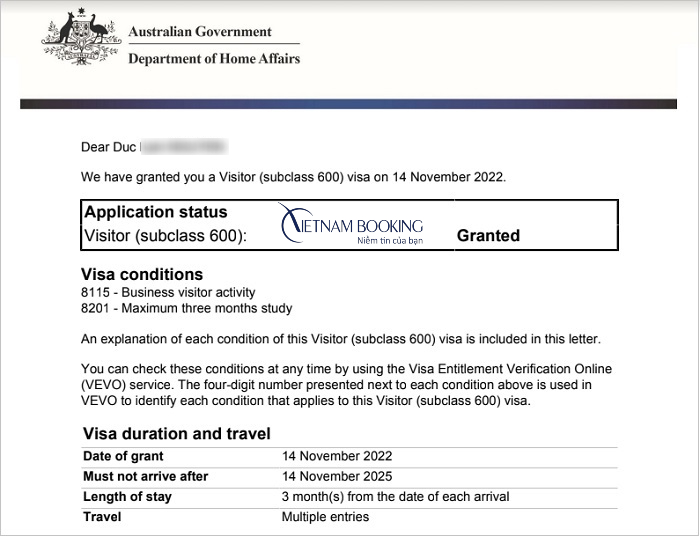Image resolution: width=700 pixels, height=537 pixels.
Task: Click the 'Multiple entries' travel value
Action: click(325, 517)
